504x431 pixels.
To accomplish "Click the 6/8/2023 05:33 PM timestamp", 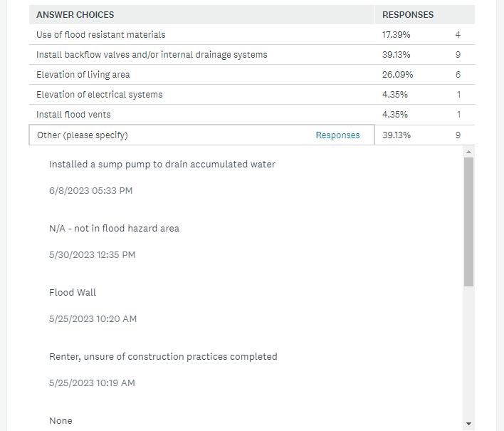I will pos(90,191).
